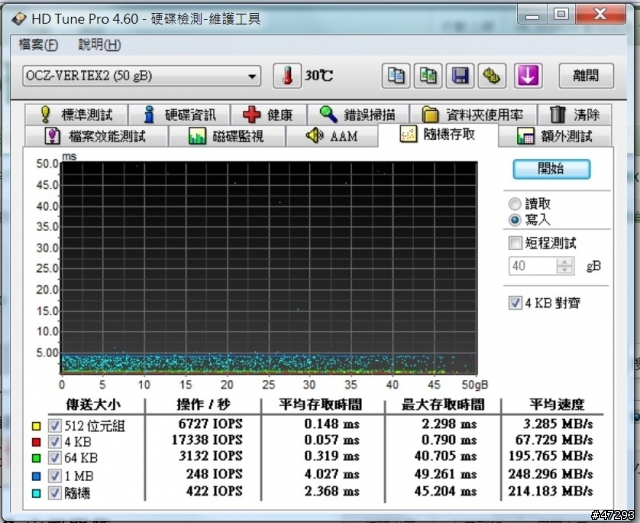The height and width of the screenshot is (523, 640).
Task: Click the 最大存取時間 column header
Action: [443, 405]
